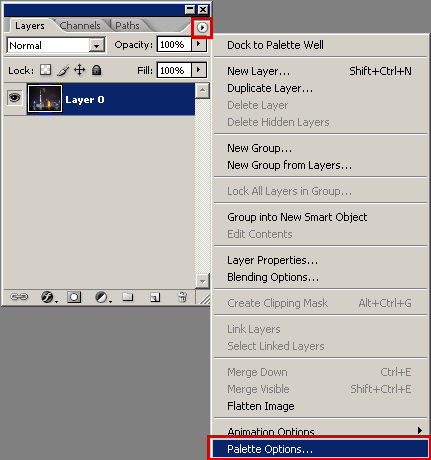Expand the Fill slider arrow

click(199, 70)
